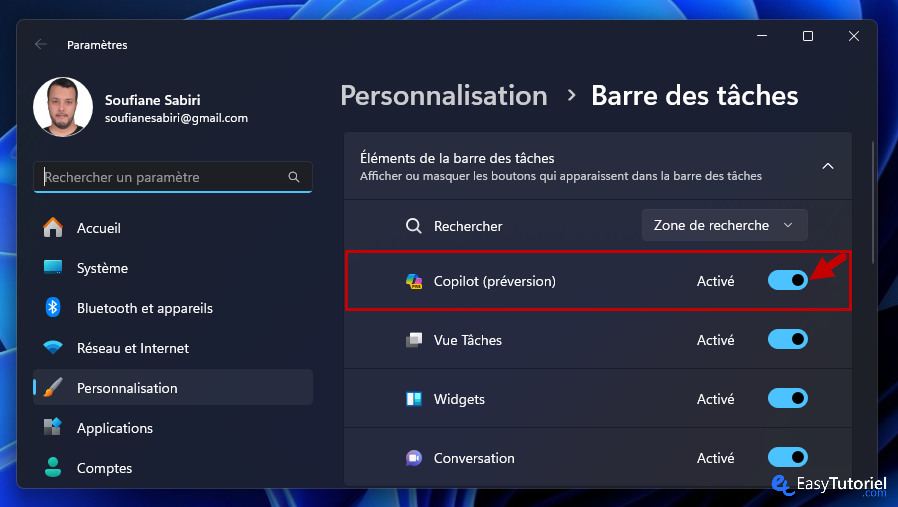The image size is (898, 507).
Task: Turn off the Copilot (préversion) toggle
Action: [x=787, y=280]
